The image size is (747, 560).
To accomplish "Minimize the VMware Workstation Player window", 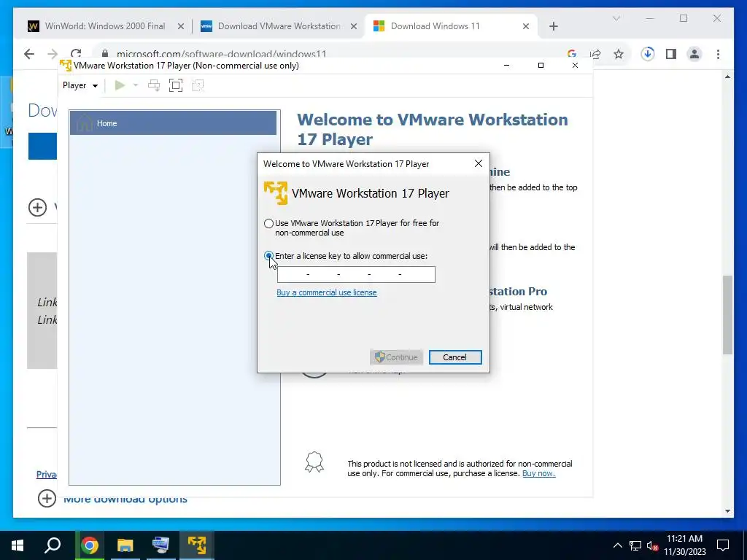I will click(506, 65).
